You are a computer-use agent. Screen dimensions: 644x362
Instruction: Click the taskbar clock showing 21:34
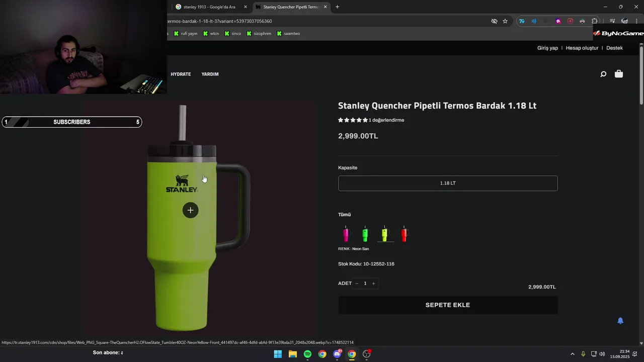click(x=620, y=354)
